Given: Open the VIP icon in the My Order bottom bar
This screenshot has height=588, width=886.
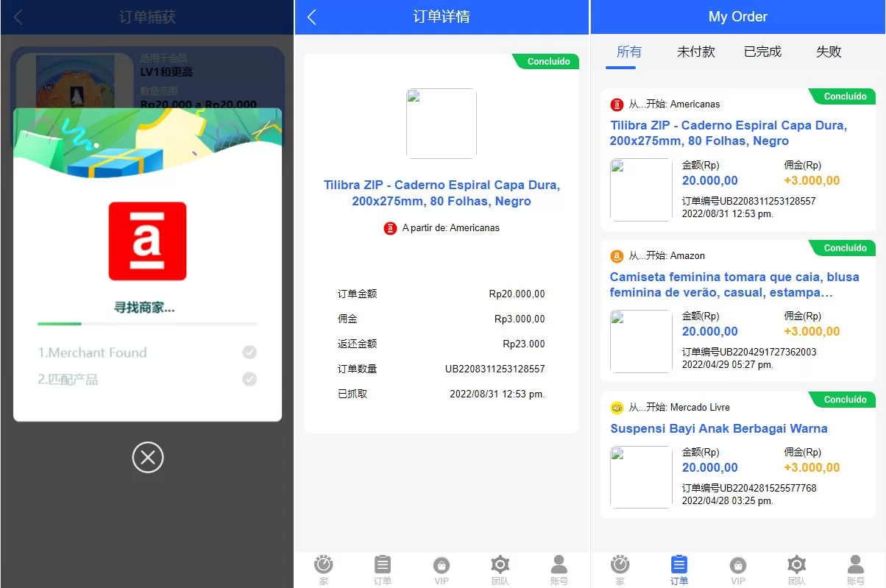Looking at the screenshot, I should [x=737, y=565].
